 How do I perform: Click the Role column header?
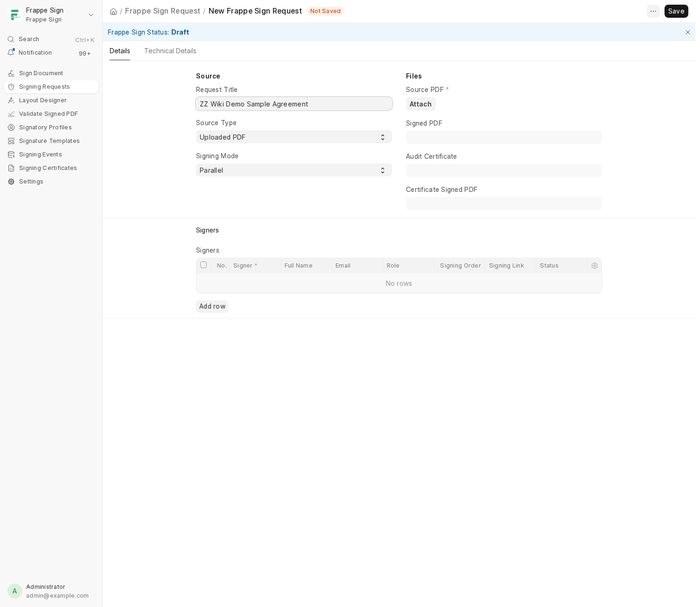point(408,266)
